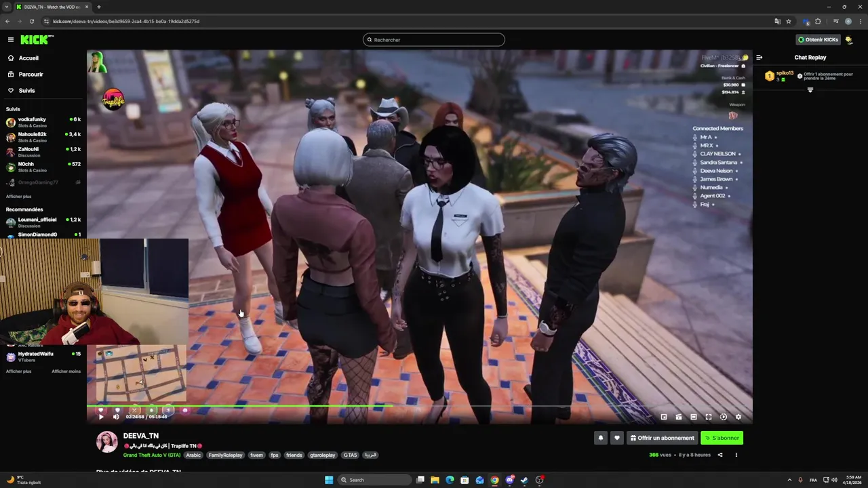
Task: Select the FamilyRoleplay tag
Action: click(x=225, y=455)
